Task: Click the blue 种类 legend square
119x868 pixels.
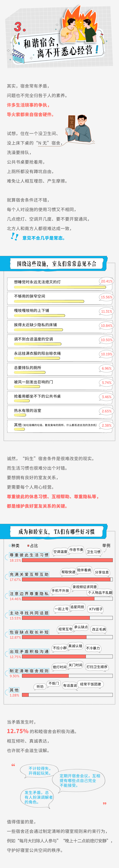Action: click(x=10, y=546)
